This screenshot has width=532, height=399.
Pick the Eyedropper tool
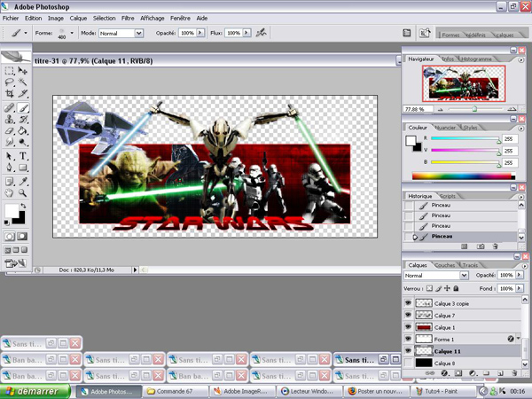[23, 182]
